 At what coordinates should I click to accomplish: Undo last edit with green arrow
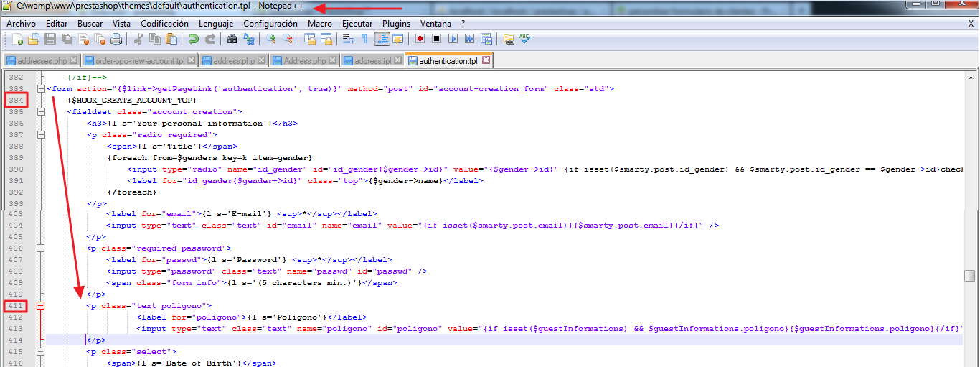point(194,39)
